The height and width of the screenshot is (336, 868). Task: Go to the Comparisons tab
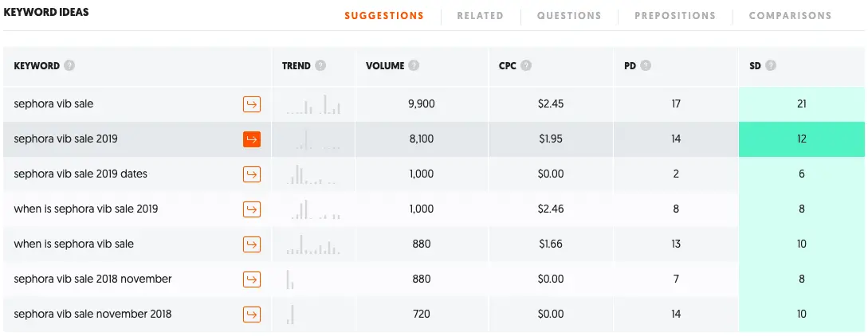(x=791, y=16)
